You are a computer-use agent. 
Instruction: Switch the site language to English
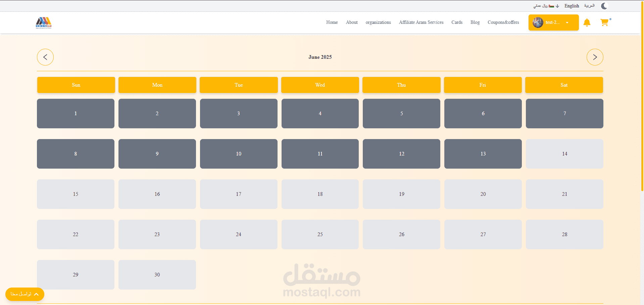pyautogui.click(x=572, y=6)
